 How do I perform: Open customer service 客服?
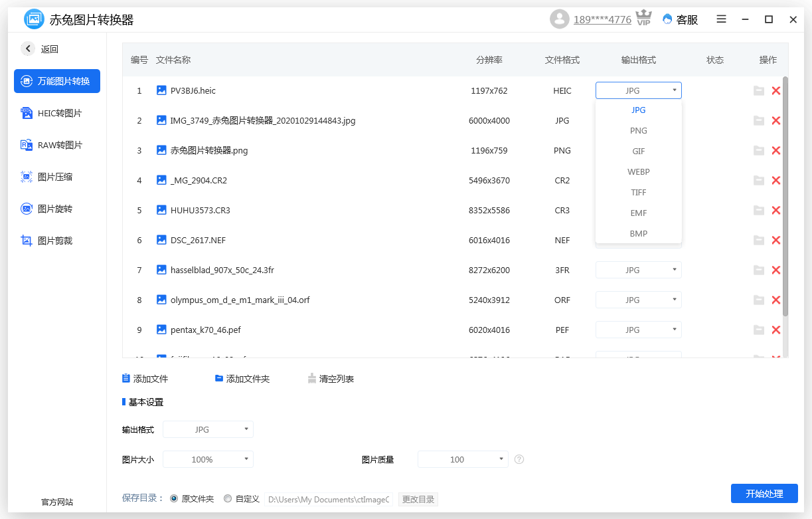click(x=681, y=19)
